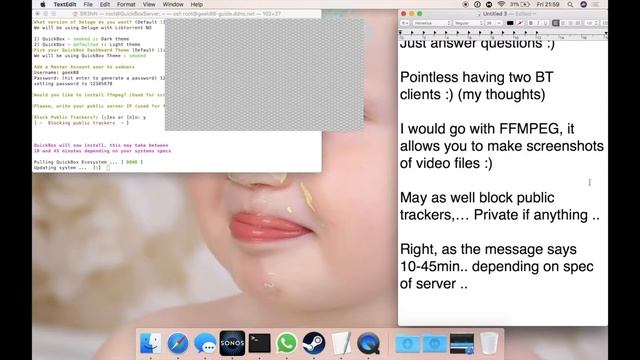Viewport: 640px width, 360px height.
Task: Click the first tab stop on ruler
Action: tap(412, 33)
